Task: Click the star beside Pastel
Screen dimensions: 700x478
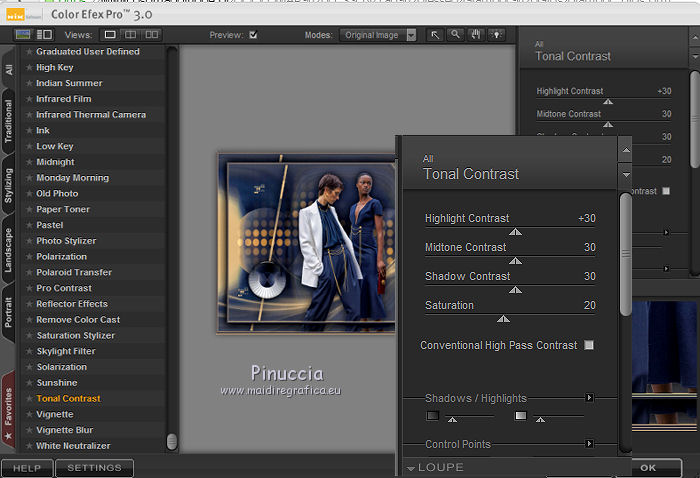Action: tap(29, 225)
